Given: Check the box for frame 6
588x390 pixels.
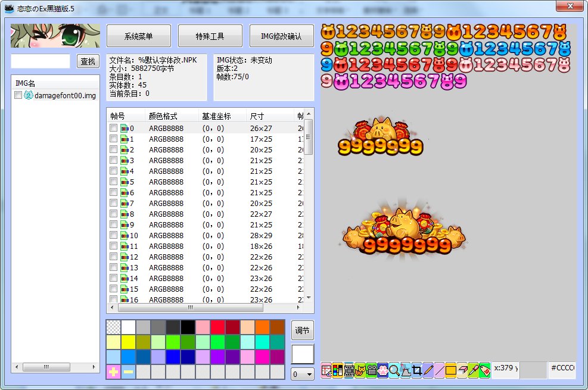Looking at the screenshot, I should pos(113,192).
